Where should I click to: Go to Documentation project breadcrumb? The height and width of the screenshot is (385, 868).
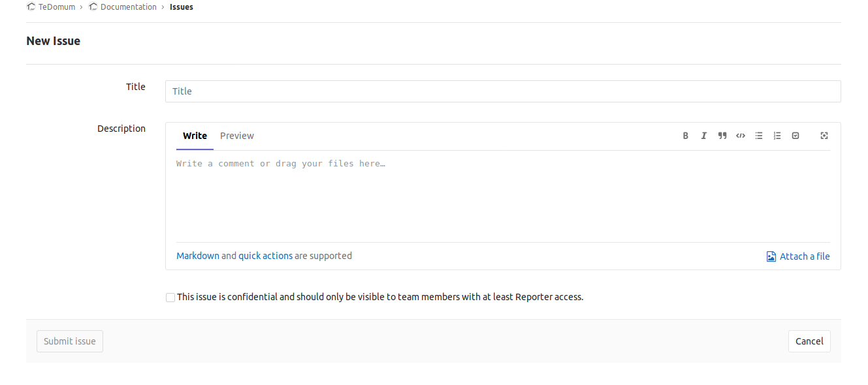tap(128, 7)
